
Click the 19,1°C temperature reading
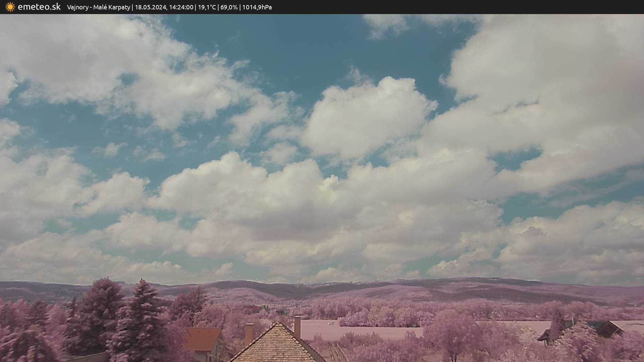click(x=207, y=7)
